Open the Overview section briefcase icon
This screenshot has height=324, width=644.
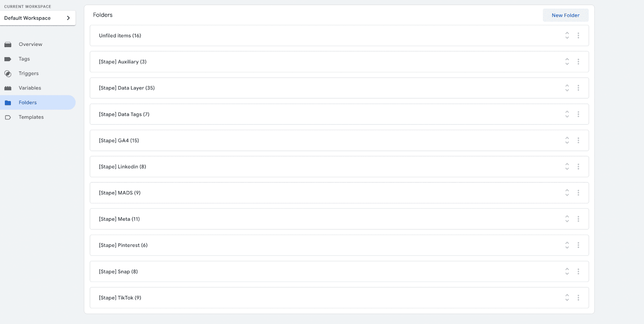(8, 44)
